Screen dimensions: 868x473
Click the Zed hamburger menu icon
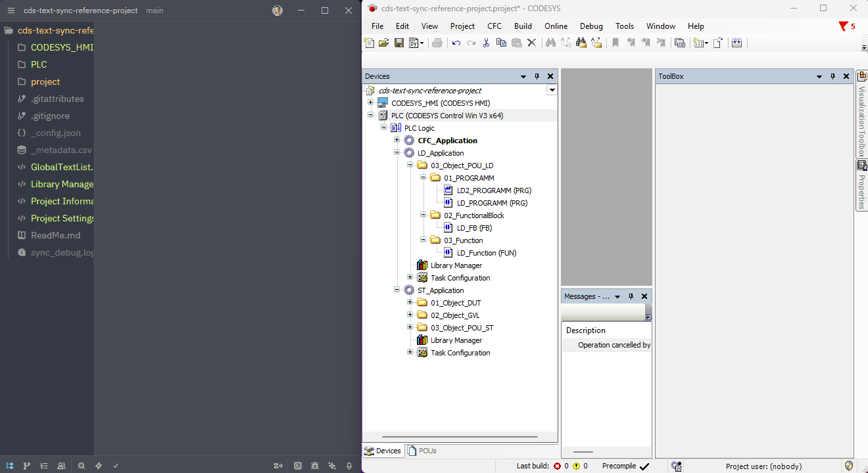(x=11, y=11)
